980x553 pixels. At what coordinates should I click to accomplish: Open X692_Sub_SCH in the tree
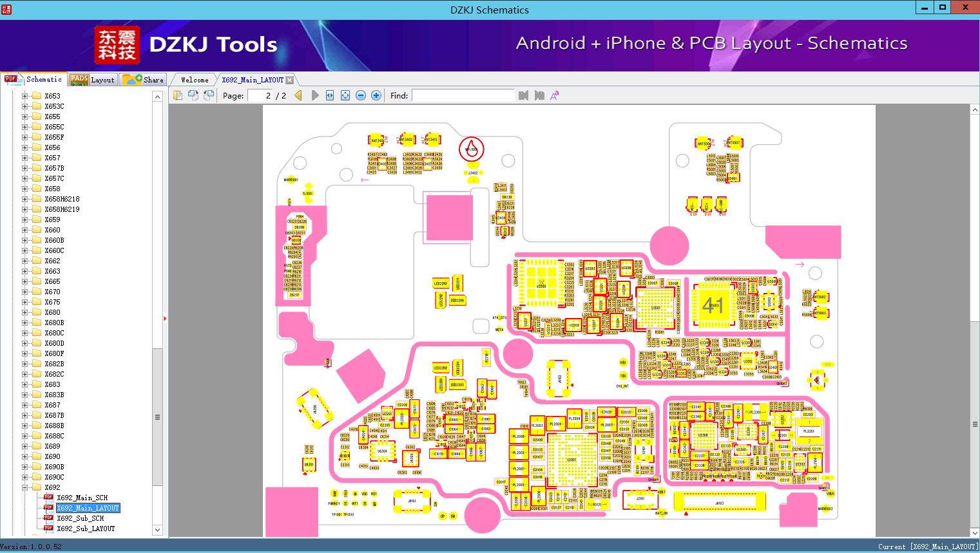pyautogui.click(x=81, y=518)
